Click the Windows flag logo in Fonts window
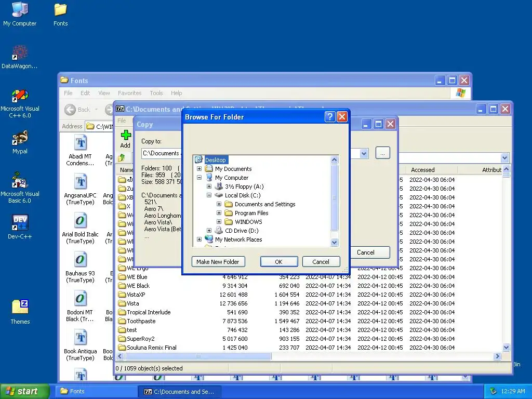Image resolution: width=532 pixels, height=399 pixels. coord(460,93)
